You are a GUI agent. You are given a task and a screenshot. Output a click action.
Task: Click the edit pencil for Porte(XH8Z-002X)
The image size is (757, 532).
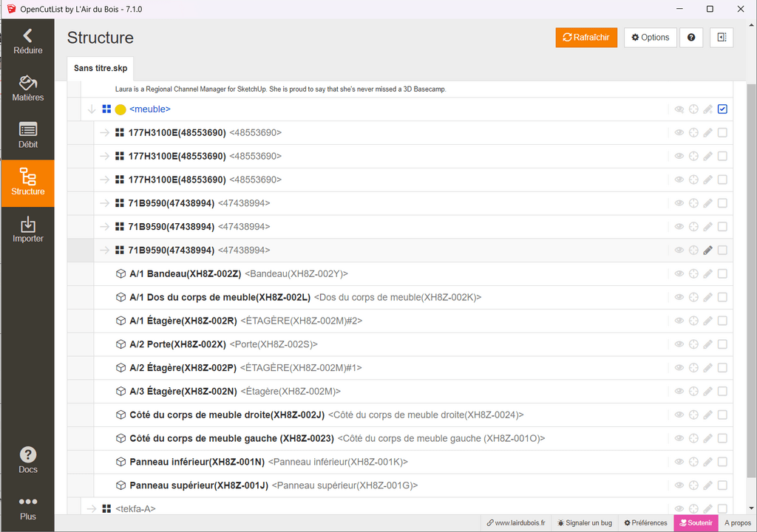707,344
